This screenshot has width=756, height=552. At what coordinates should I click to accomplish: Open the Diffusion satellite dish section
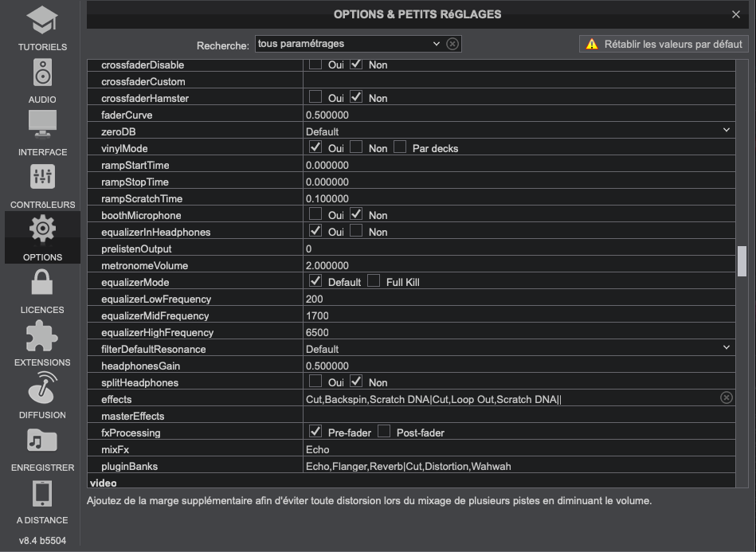click(x=42, y=393)
